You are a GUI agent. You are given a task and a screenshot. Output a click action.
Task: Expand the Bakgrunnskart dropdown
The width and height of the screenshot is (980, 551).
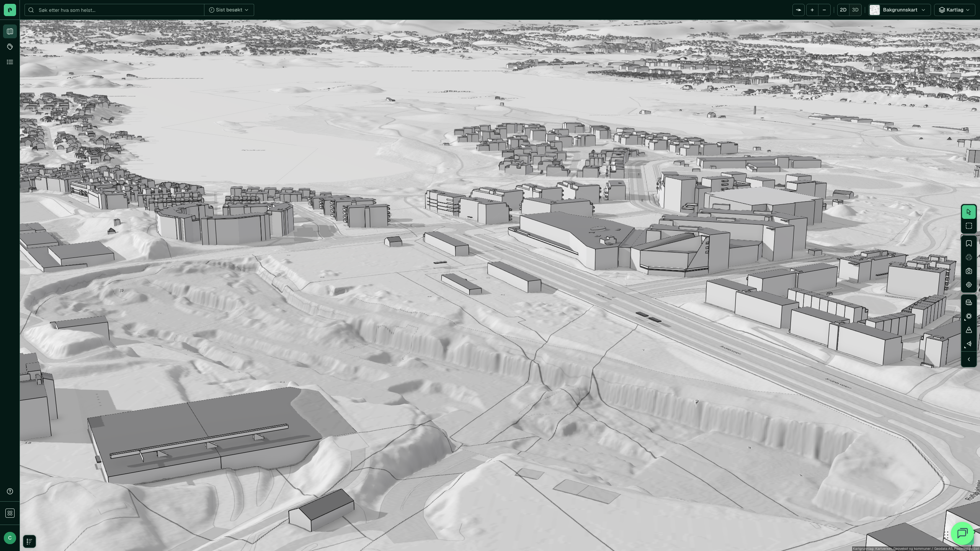[x=899, y=10]
